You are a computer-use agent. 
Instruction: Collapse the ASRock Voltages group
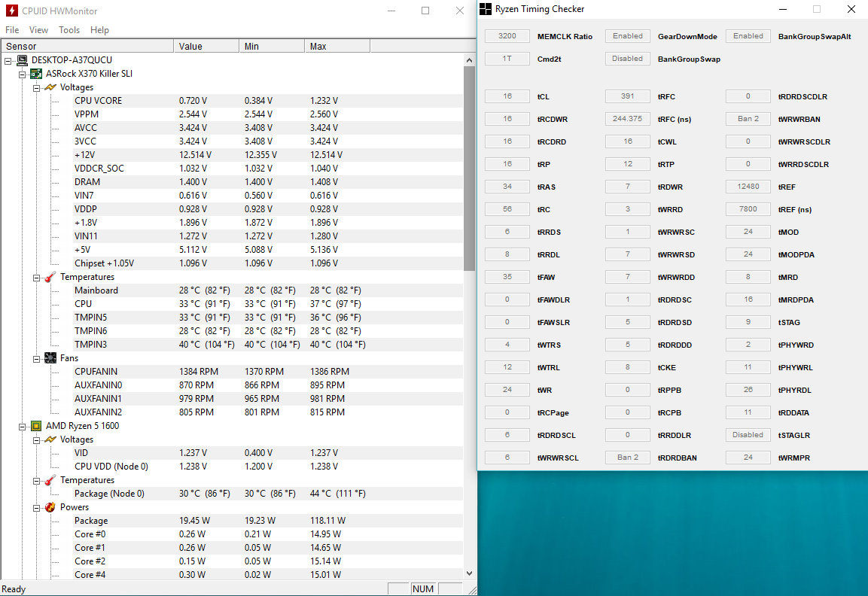click(x=36, y=87)
